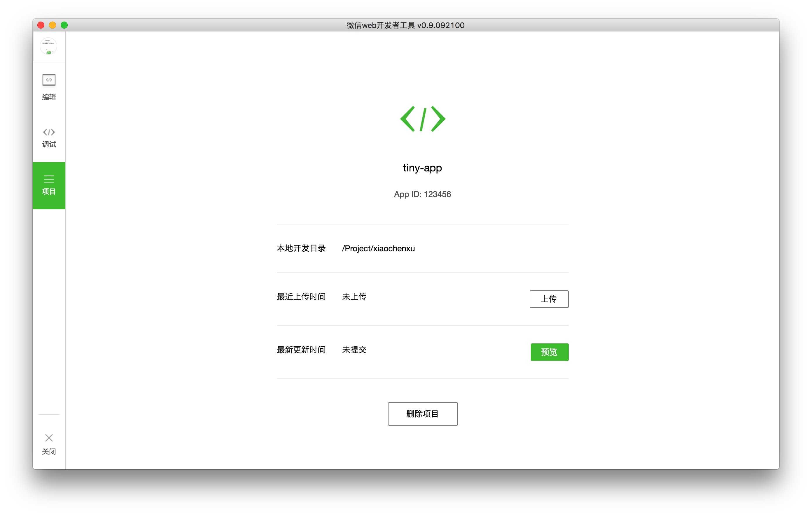Click the tiny-app project name
The width and height of the screenshot is (812, 516).
422,168
